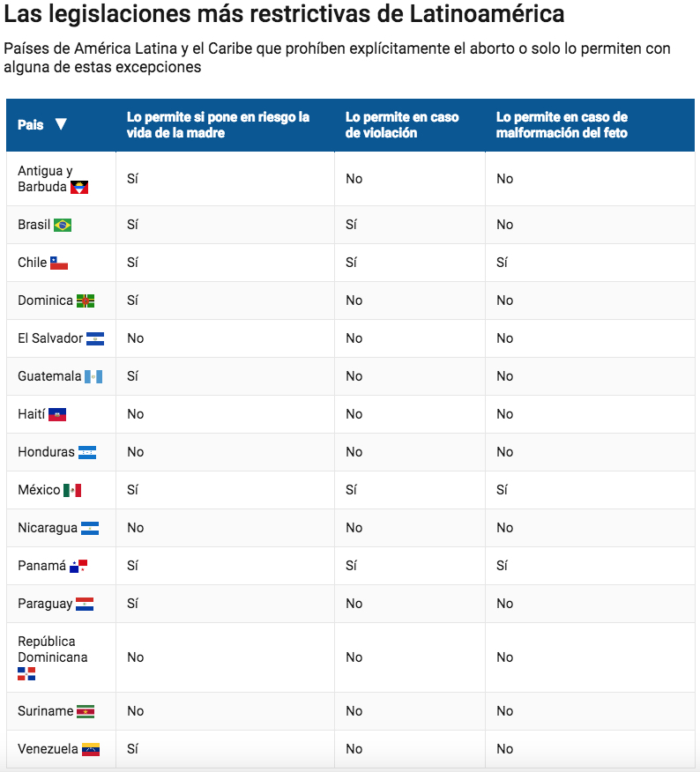Click the Antigua y Barbuda flag icon
Image resolution: width=700 pixels, height=772 pixels.
79,188
